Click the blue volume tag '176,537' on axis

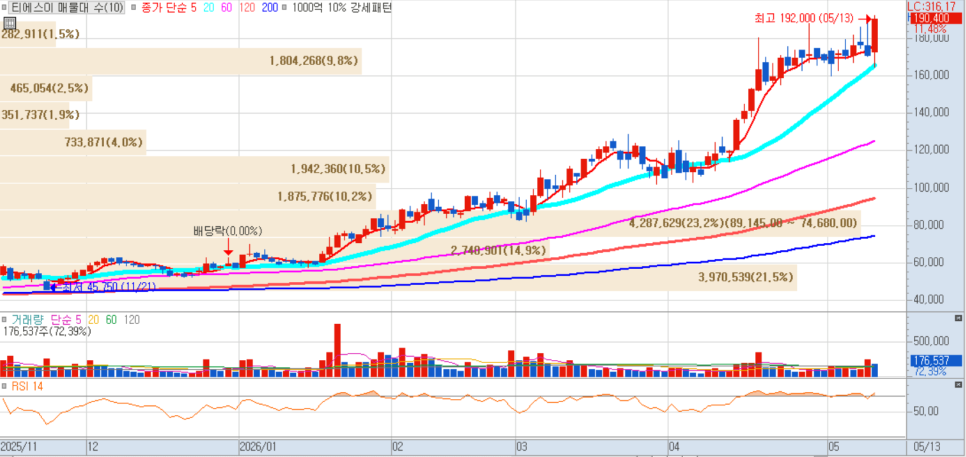[x=935, y=360]
